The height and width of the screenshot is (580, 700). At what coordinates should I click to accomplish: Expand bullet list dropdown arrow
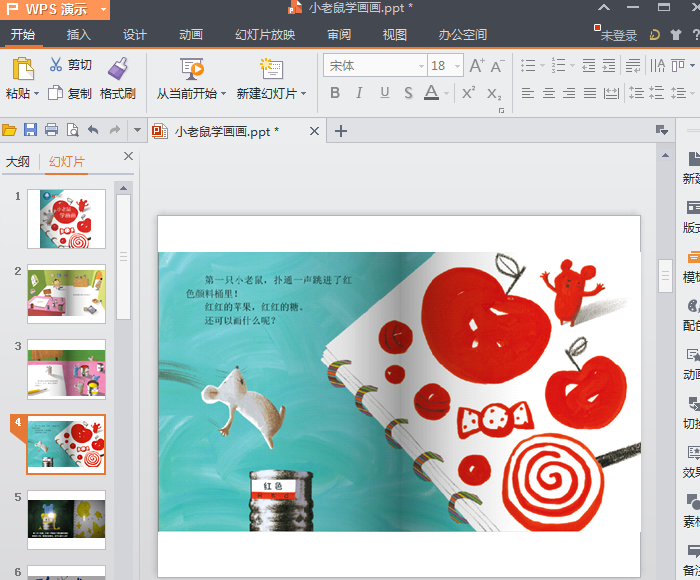click(542, 66)
